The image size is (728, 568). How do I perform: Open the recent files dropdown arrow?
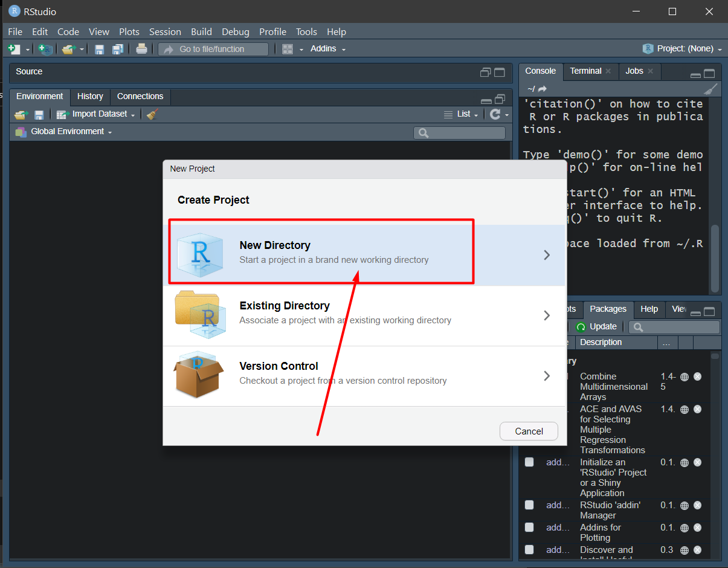tap(82, 50)
